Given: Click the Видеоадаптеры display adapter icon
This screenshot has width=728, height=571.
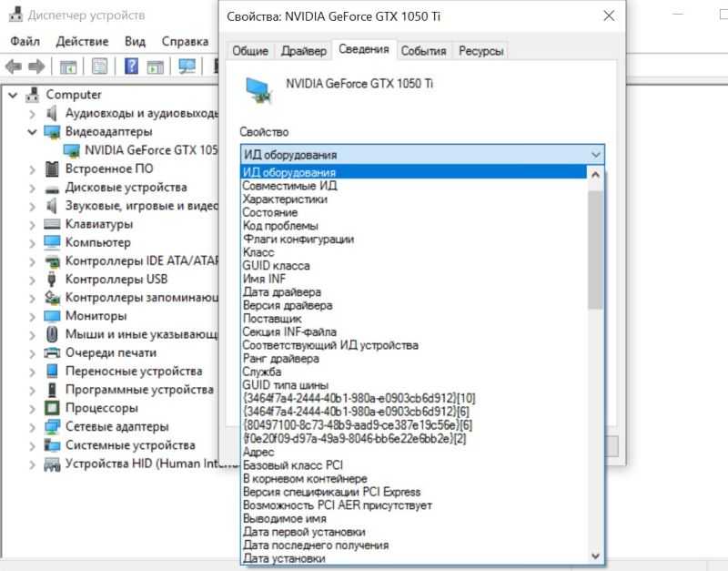Looking at the screenshot, I should (52, 132).
